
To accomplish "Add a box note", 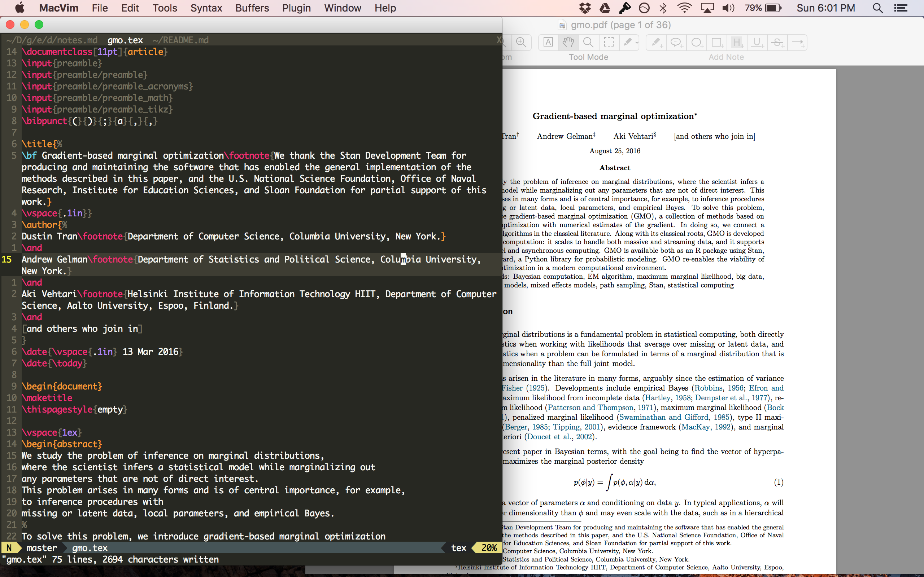I will tap(717, 42).
